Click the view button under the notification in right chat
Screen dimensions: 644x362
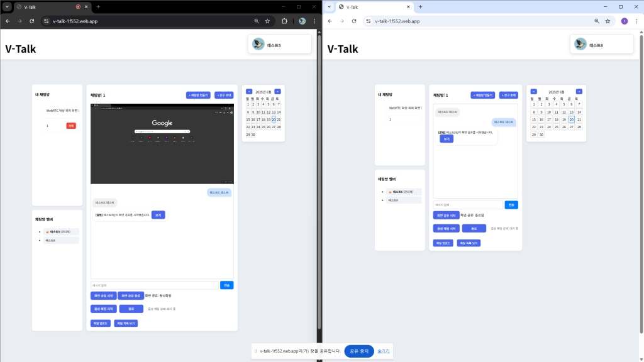[x=447, y=139]
